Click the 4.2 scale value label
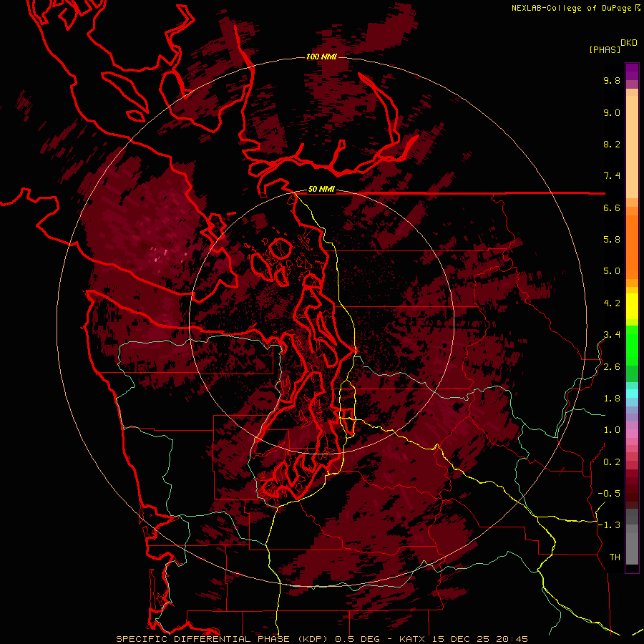This screenshot has height=644, width=644. pos(612,303)
